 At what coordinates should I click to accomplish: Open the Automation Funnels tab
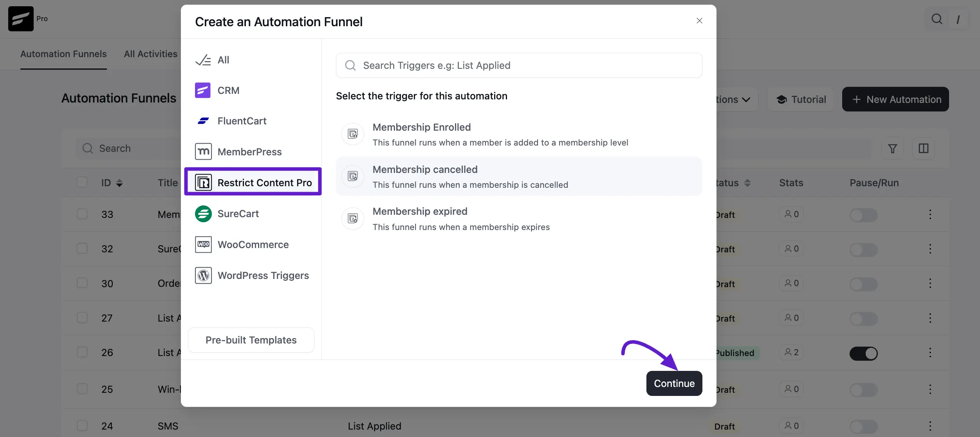(x=63, y=54)
